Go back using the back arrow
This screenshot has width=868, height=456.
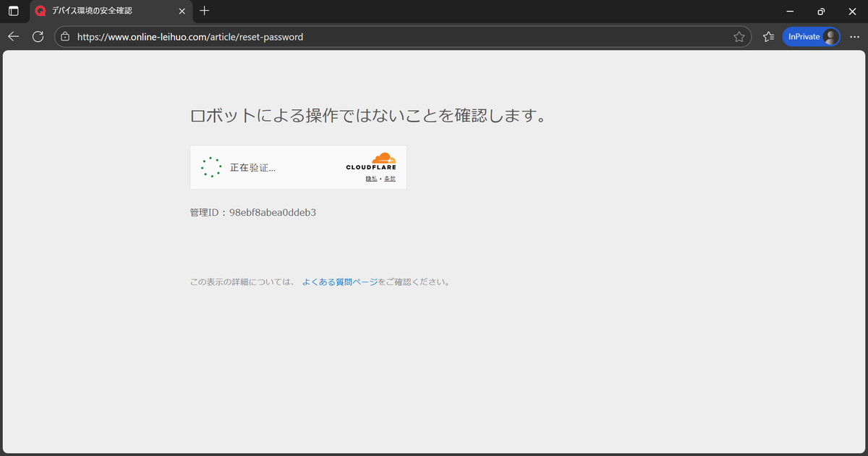tap(14, 36)
